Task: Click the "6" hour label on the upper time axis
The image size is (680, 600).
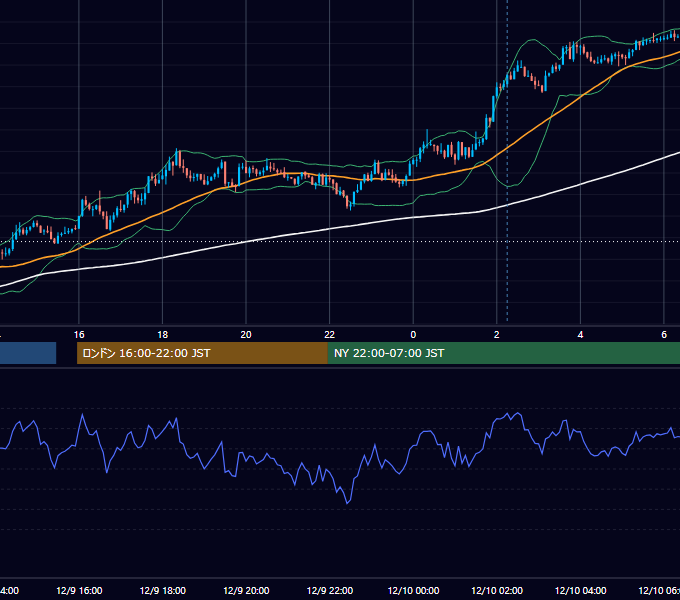Action: pos(664,334)
